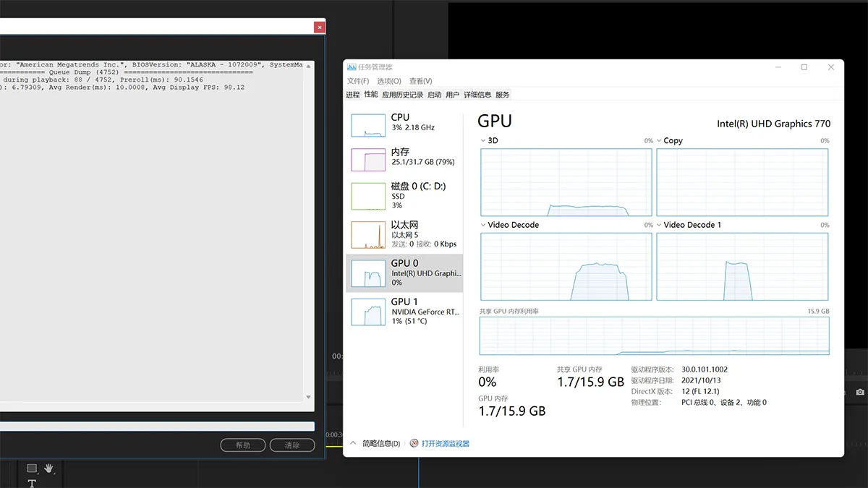Select the 内存 memory item in sidebar
Image resolution: width=868 pixels, height=488 pixels.
click(x=404, y=160)
